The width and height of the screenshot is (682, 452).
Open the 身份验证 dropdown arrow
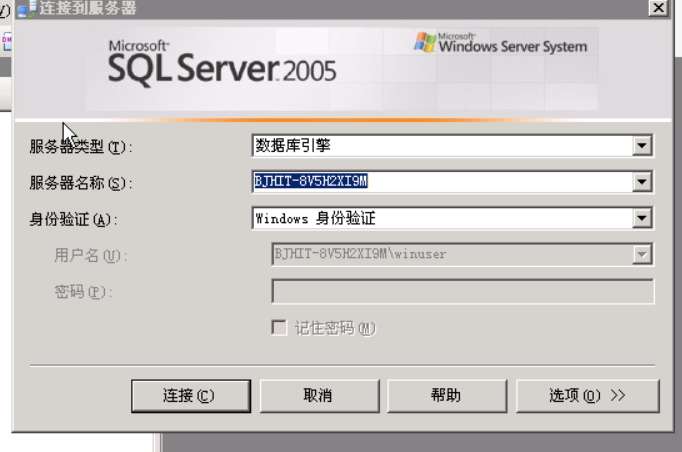[642, 218]
